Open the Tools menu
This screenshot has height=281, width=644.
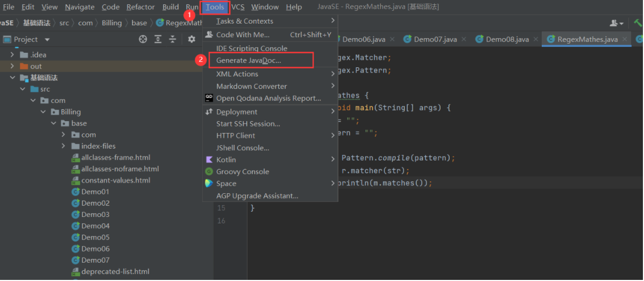click(215, 7)
